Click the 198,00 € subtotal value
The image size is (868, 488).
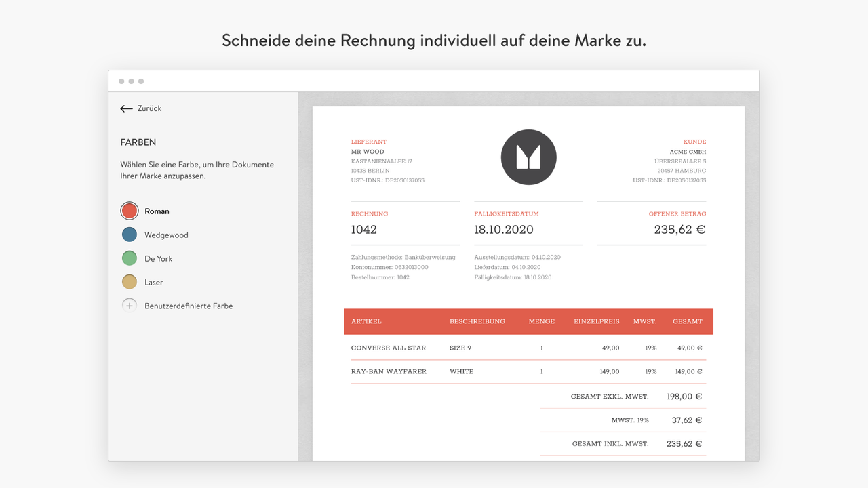684,396
